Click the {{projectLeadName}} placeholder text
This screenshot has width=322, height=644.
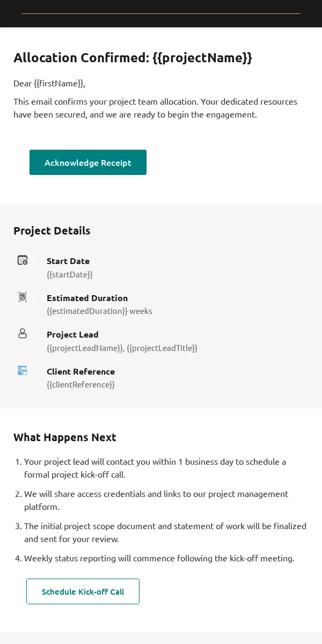85,348
